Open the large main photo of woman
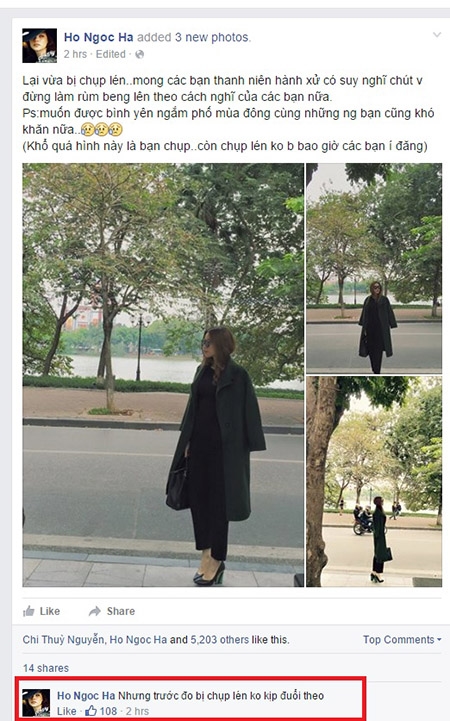This screenshot has width=450, height=721. pyautogui.click(x=163, y=375)
